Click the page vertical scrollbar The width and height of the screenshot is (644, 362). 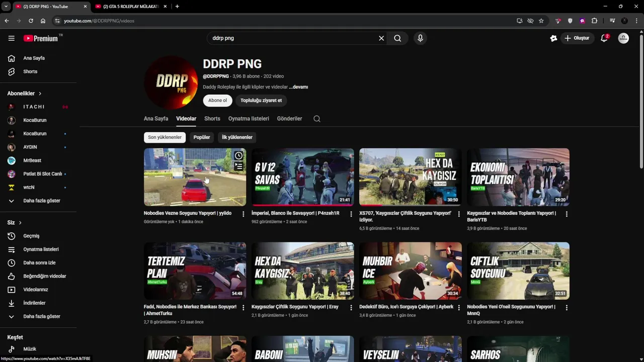(641, 101)
